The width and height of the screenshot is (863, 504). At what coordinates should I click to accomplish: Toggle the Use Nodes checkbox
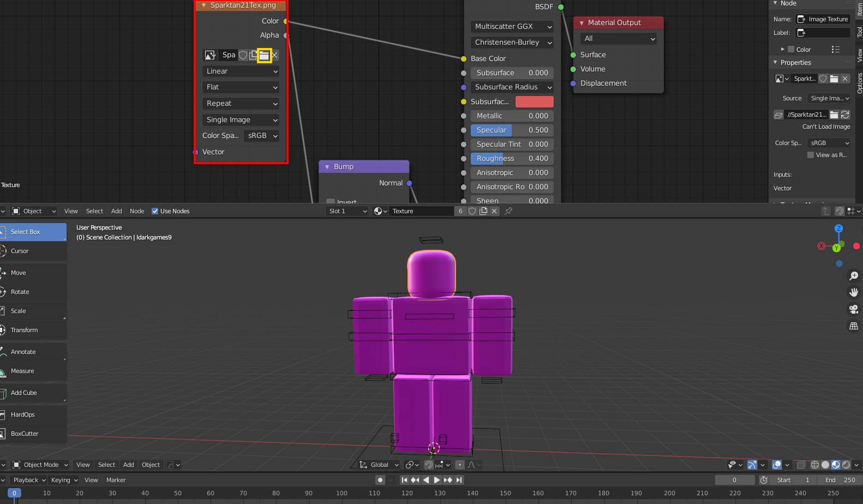(x=155, y=211)
